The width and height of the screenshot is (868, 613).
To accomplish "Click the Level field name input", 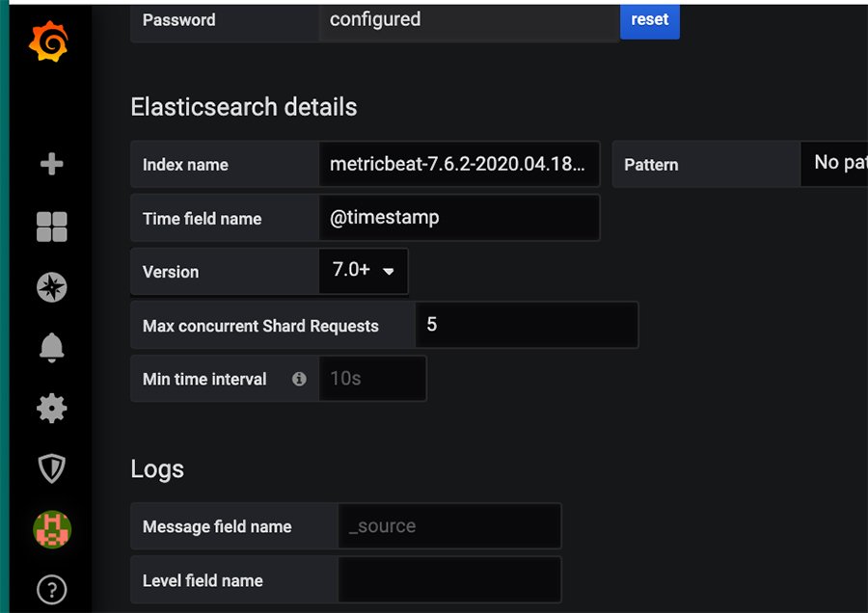I will (449, 579).
